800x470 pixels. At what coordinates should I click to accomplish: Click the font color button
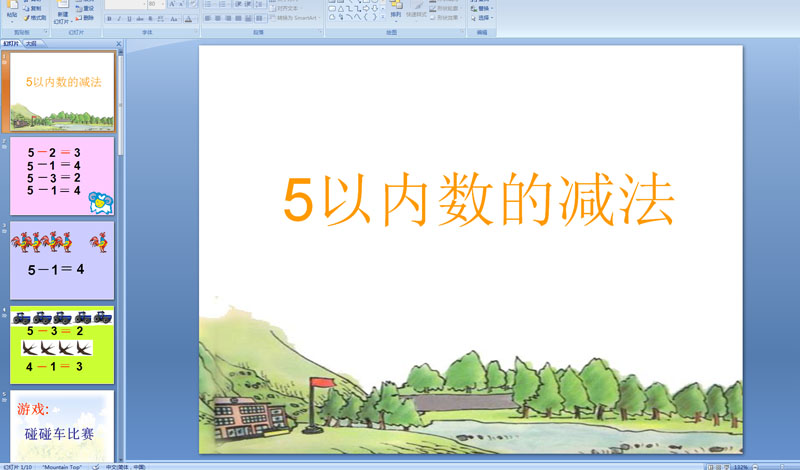coord(188,19)
